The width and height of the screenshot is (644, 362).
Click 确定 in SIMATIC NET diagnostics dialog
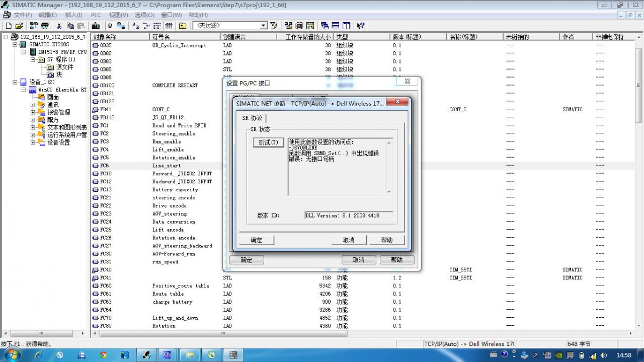(x=256, y=240)
